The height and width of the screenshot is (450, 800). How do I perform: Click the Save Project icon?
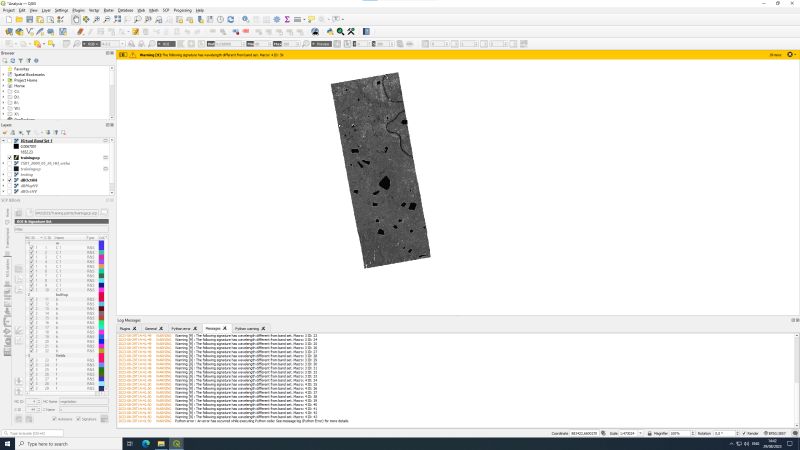tap(30, 19)
